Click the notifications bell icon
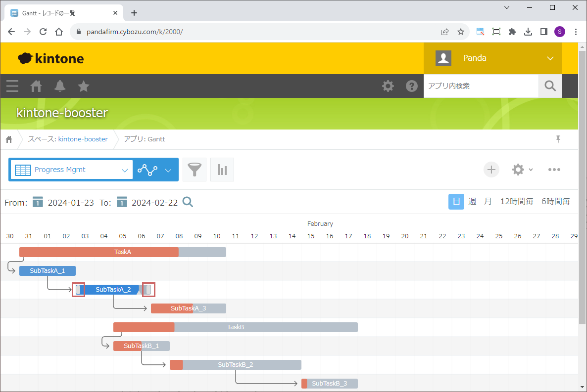Screen dimensions: 587x392 coord(60,86)
